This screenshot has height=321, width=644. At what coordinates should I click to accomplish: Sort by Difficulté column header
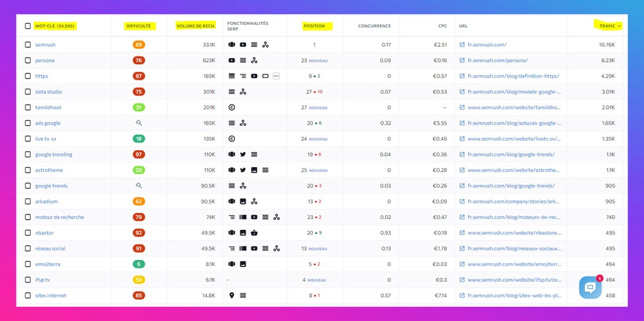pyautogui.click(x=139, y=26)
